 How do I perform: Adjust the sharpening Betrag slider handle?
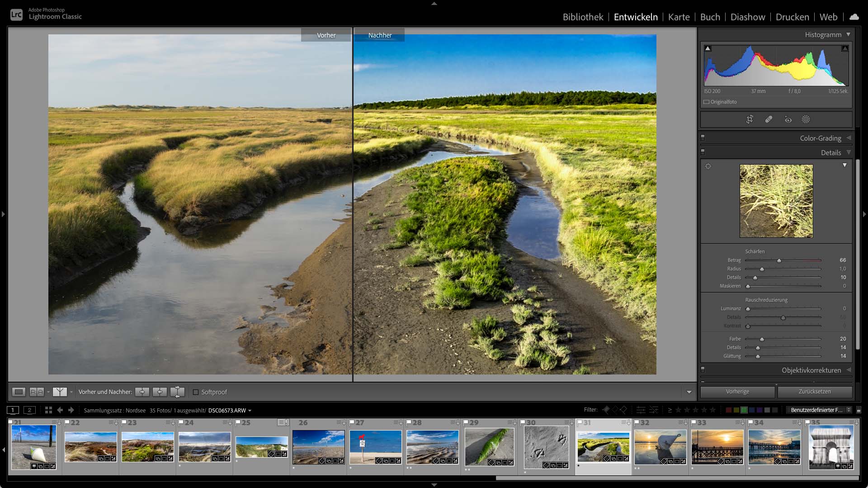779,261
